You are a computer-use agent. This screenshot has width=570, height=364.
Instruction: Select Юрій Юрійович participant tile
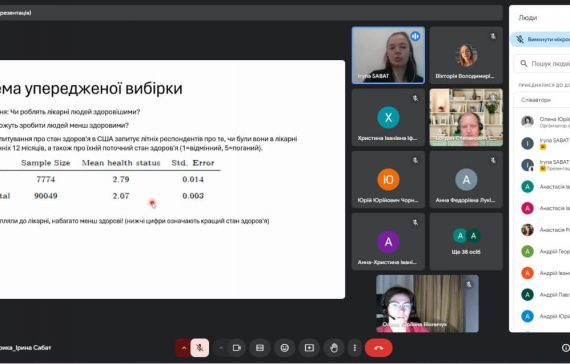click(x=388, y=180)
